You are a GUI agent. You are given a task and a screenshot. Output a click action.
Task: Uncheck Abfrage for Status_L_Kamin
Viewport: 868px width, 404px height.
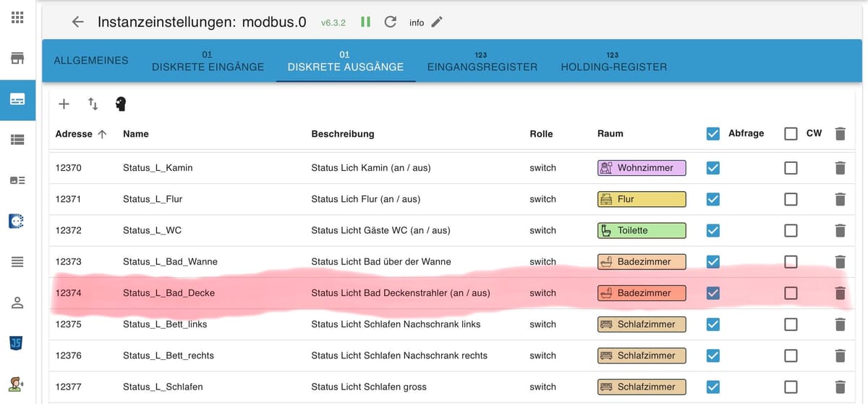[x=713, y=168]
